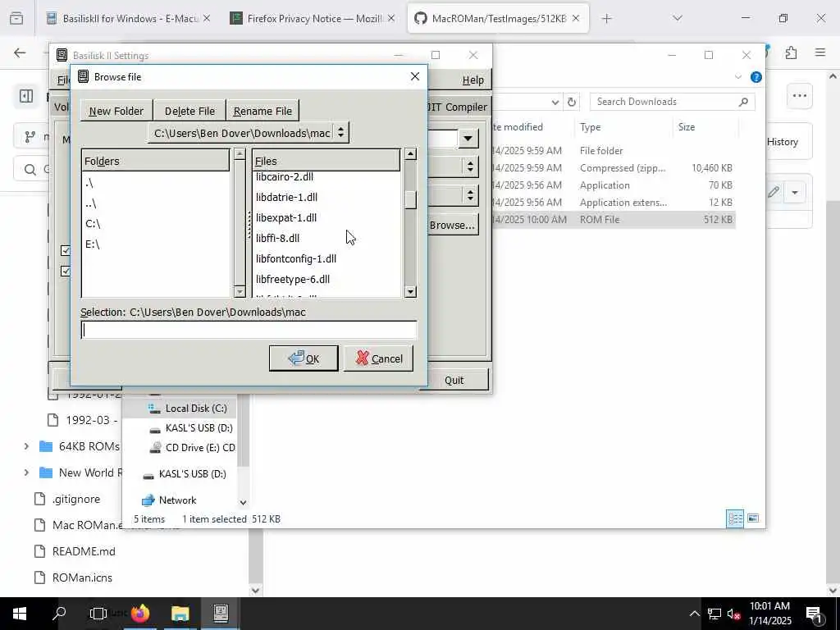Viewport: 840px width, 630px height.
Task: Close the MacROMan/TestImages browser tab
Action: 576,19
